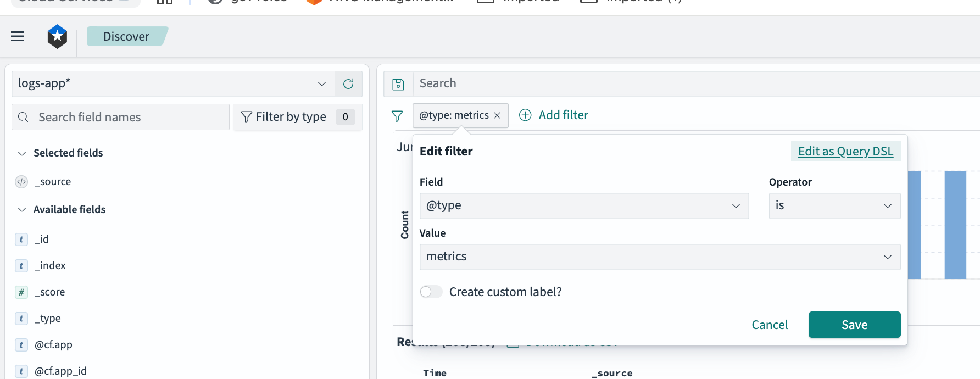The width and height of the screenshot is (980, 379).
Task: Focus the Search field names input
Action: 120,117
